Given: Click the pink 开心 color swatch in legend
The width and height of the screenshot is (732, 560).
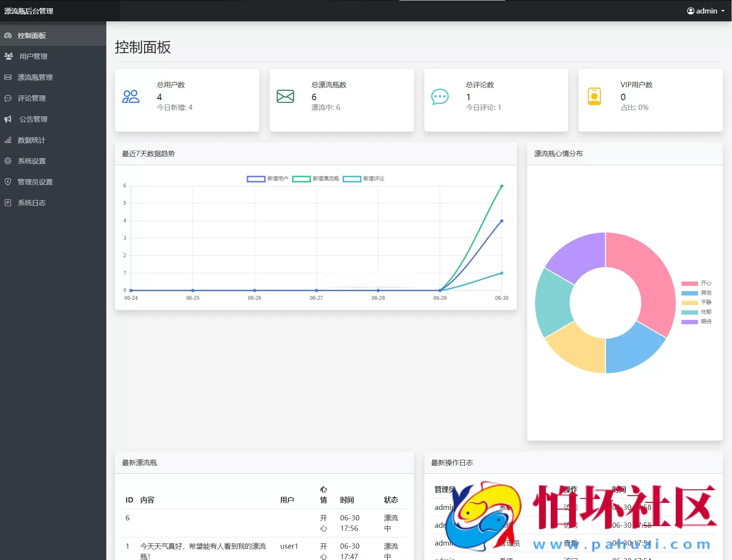Looking at the screenshot, I should [689, 283].
